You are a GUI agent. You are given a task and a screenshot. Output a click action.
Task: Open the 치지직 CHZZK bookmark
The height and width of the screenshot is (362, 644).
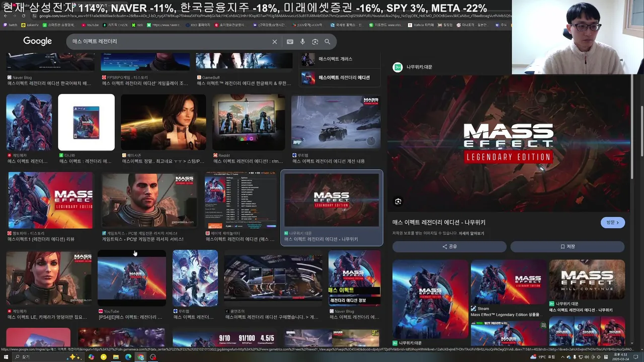116,25
